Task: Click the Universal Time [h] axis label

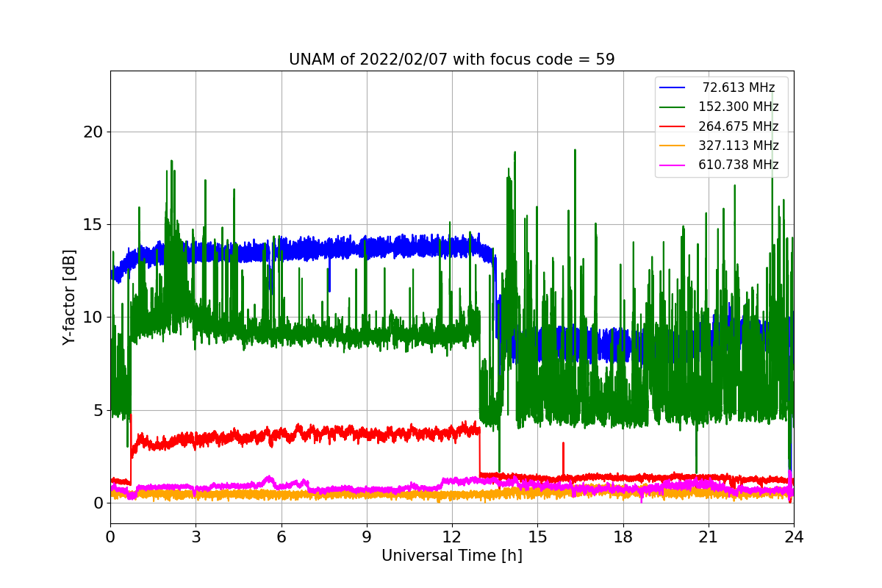Action: pos(452,556)
